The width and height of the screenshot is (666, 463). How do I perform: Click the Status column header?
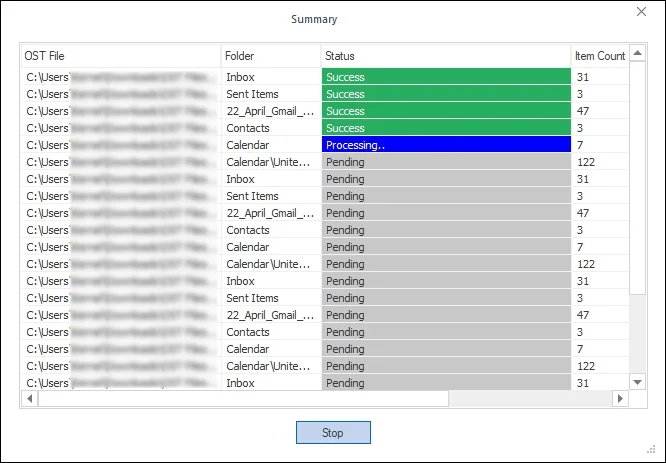pyautogui.click(x=446, y=56)
